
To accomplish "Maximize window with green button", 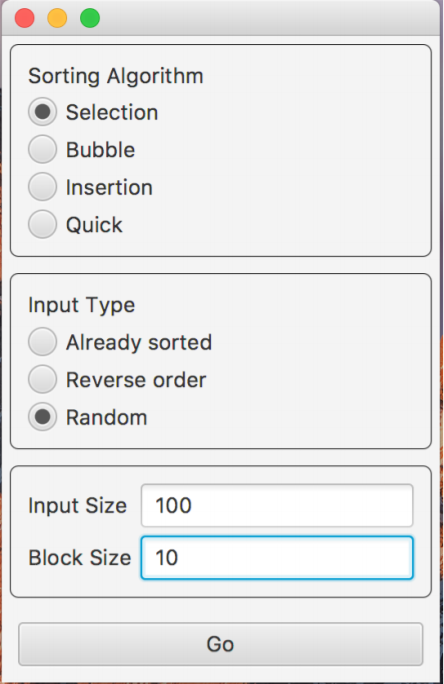I will pos(90,18).
